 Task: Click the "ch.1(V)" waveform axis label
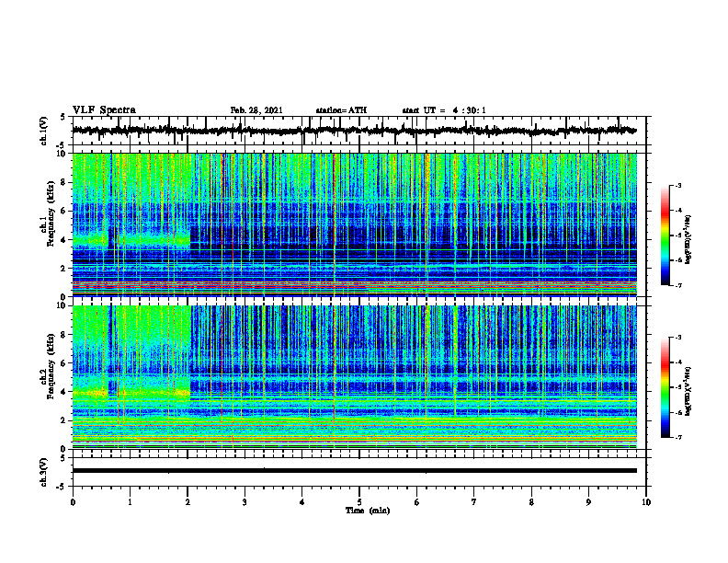click(x=44, y=131)
